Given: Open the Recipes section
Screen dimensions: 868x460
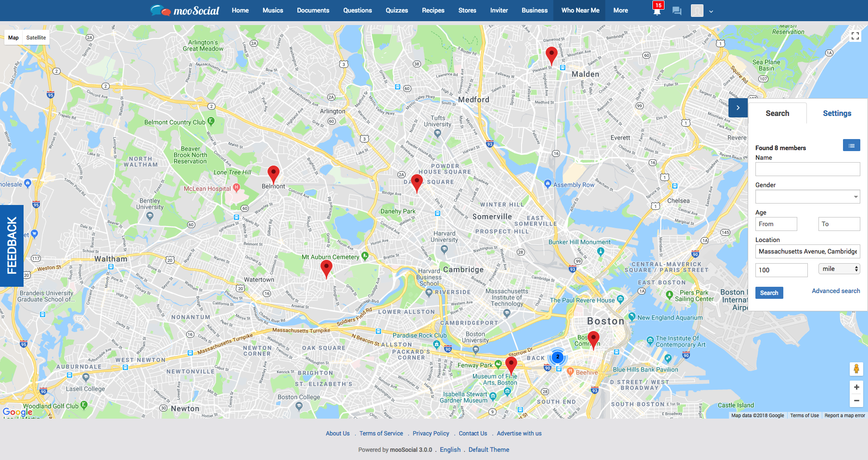Looking at the screenshot, I should click(x=433, y=10).
